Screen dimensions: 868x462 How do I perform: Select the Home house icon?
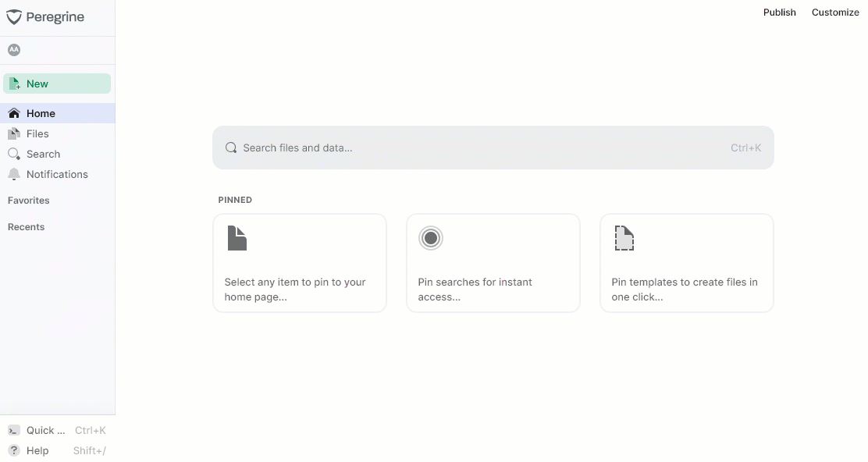coord(14,113)
